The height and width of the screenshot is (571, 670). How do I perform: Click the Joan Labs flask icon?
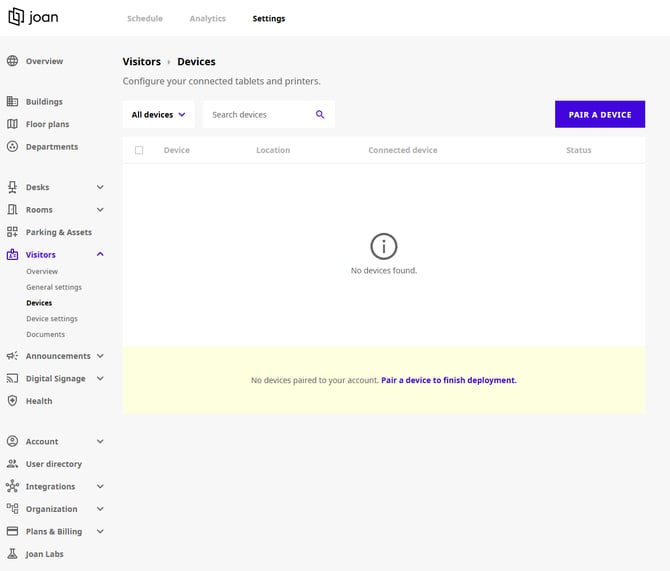coord(12,554)
